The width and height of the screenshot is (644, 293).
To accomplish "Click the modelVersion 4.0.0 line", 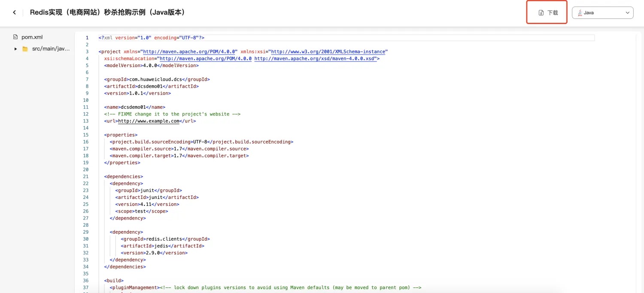I will (x=151, y=65).
